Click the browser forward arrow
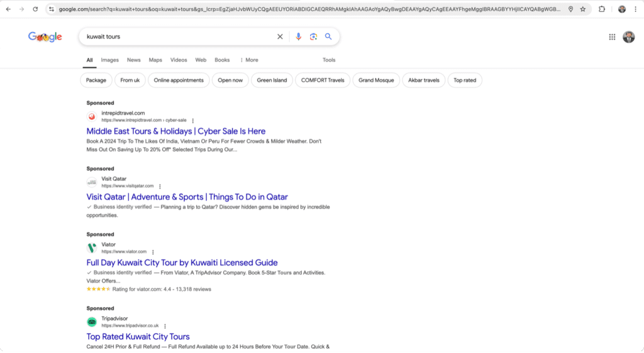Screen dimensions: 644x353 [22, 9]
